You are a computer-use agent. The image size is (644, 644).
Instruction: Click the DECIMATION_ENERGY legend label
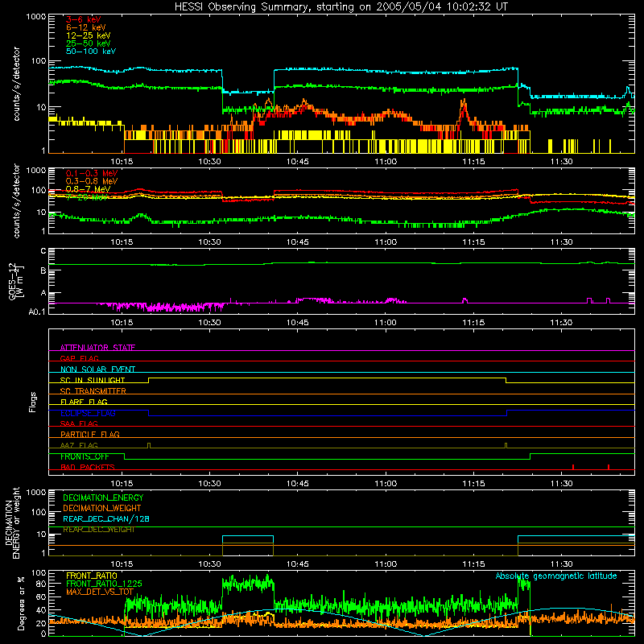click(103, 497)
